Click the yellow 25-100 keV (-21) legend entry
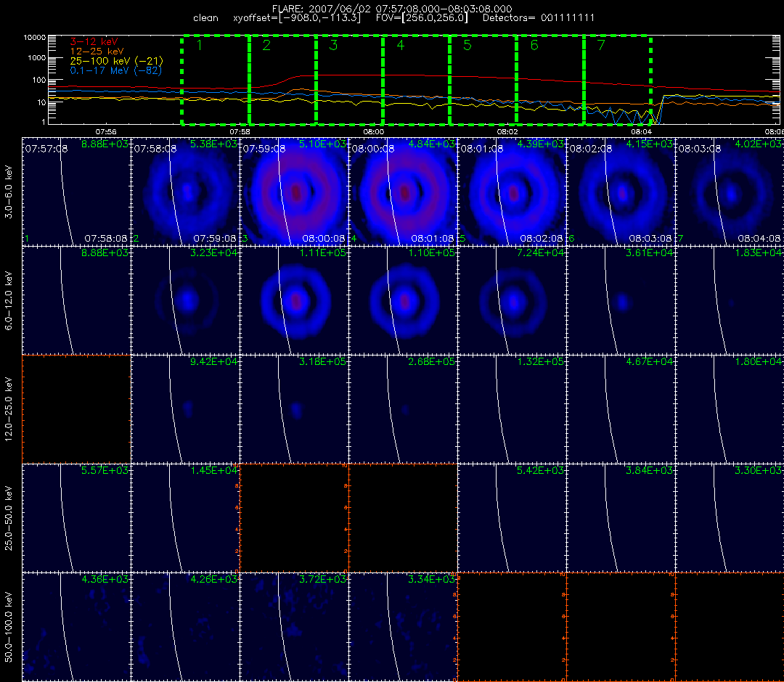 tap(116, 61)
